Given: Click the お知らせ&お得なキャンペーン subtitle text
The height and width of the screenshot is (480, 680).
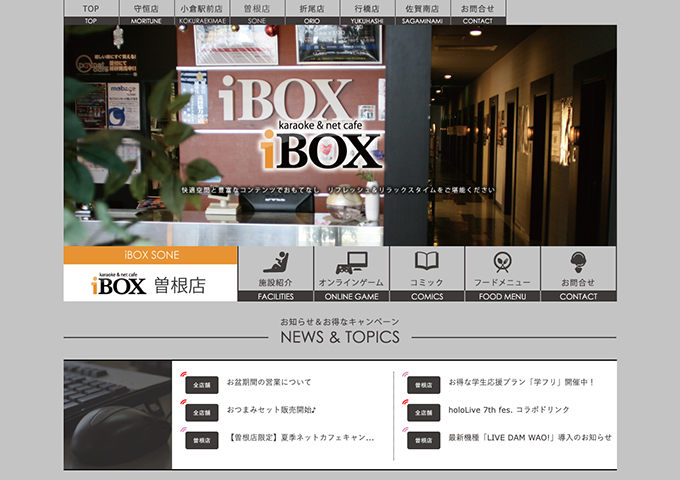Looking at the screenshot, I should click(340, 322).
